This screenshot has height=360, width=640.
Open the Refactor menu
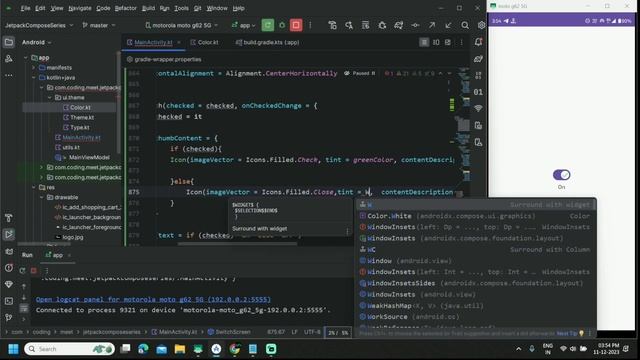(125, 8)
